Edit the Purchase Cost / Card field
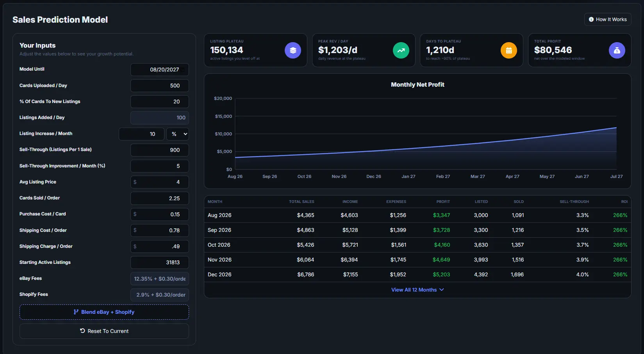Screen dimensions: 644x354 [x=160, y=214]
